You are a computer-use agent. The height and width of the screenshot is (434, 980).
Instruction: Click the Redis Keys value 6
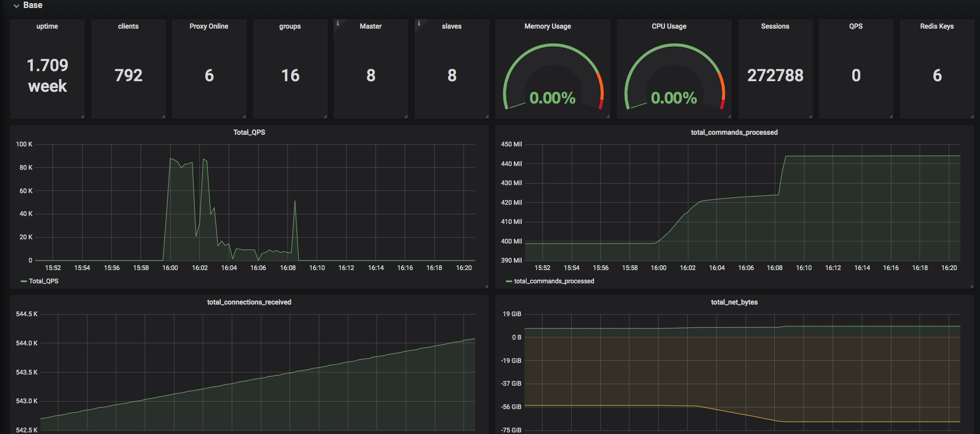pyautogui.click(x=937, y=75)
